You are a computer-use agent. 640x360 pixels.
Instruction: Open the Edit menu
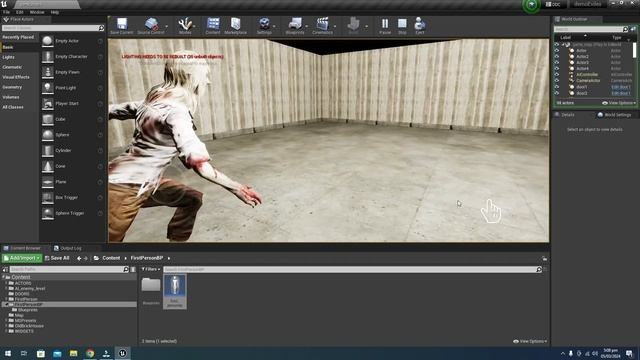point(20,12)
